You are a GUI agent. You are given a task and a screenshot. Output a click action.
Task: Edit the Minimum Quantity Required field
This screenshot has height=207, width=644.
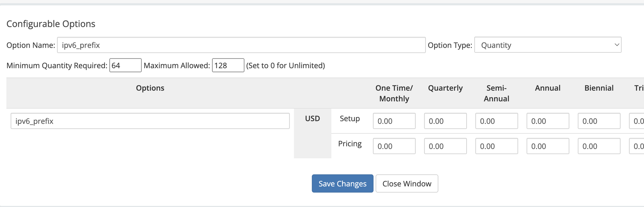click(125, 65)
